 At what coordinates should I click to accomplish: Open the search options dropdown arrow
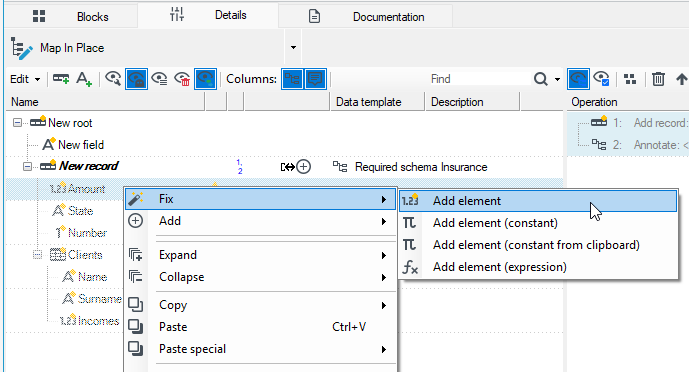[557, 79]
